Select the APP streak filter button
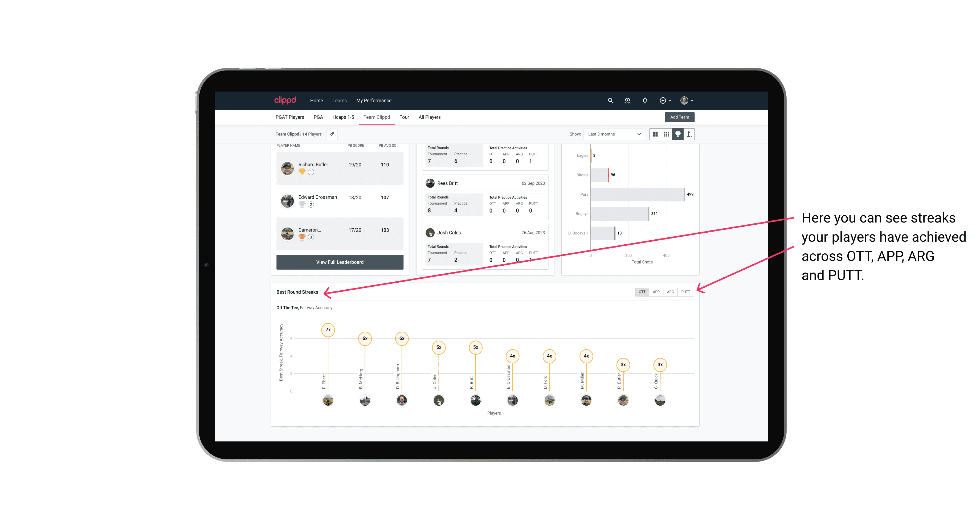This screenshot has height=527, width=980. pyautogui.click(x=656, y=291)
